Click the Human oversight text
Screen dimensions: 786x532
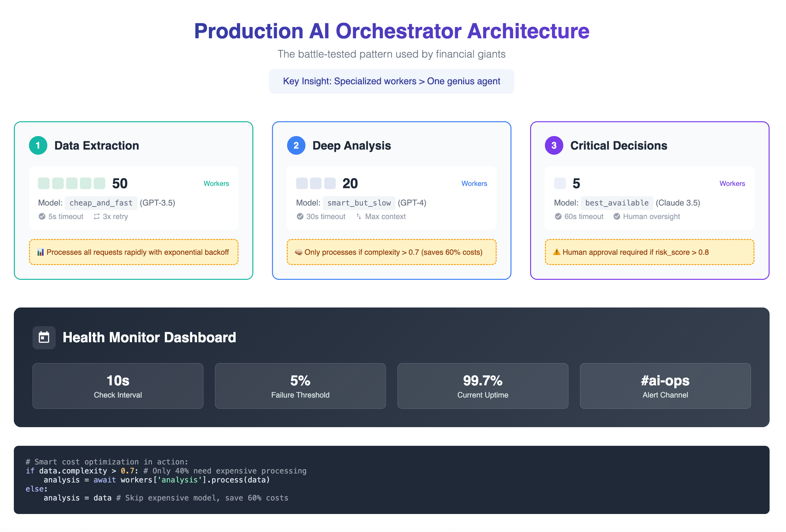(652, 217)
